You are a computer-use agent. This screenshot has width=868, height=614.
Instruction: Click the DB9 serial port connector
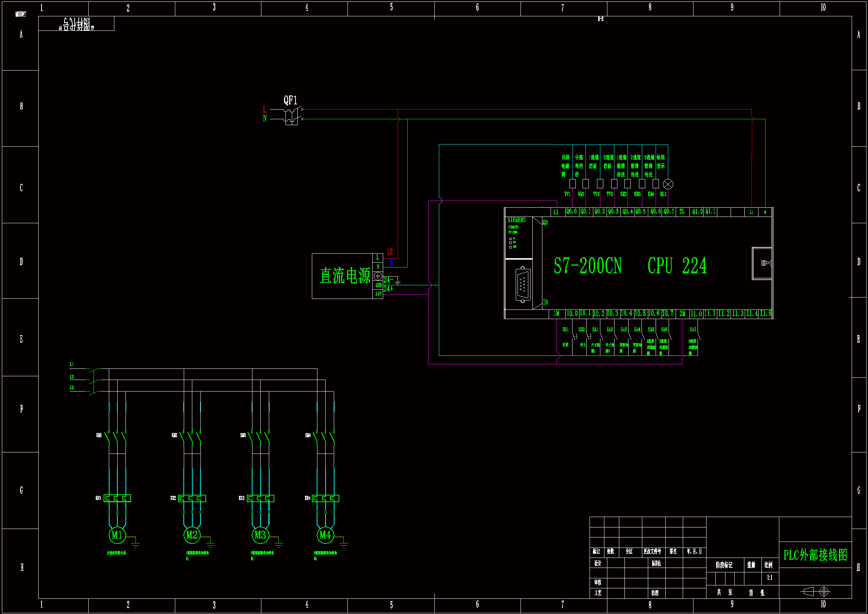[x=523, y=285]
